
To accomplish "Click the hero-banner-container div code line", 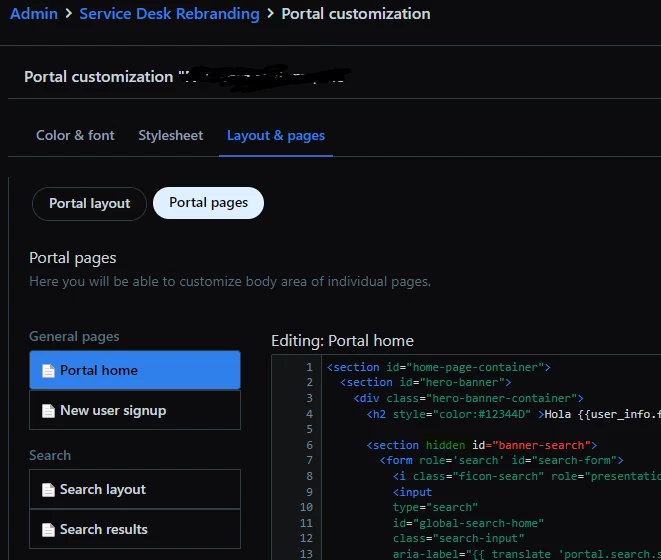I will [468, 398].
